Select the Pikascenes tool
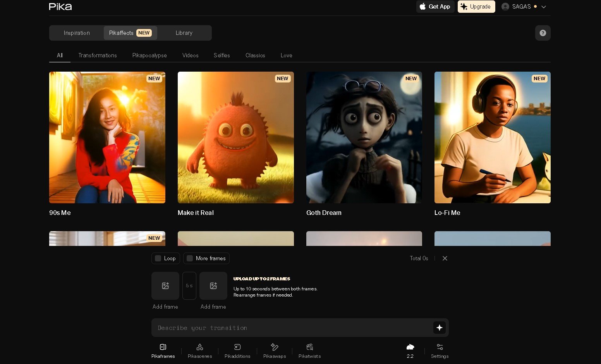 pos(200,350)
